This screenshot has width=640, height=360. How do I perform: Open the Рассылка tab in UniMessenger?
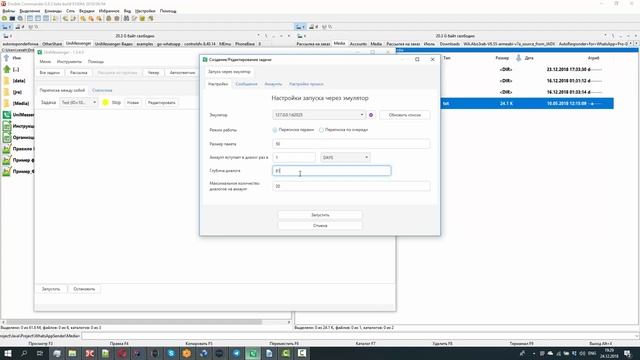tap(78, 73)
